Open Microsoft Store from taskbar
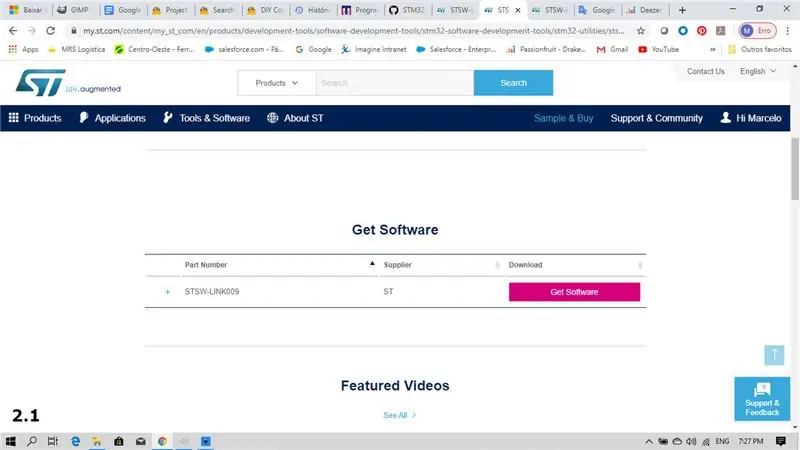The image size is (800, 450). [x=119, y=441]
